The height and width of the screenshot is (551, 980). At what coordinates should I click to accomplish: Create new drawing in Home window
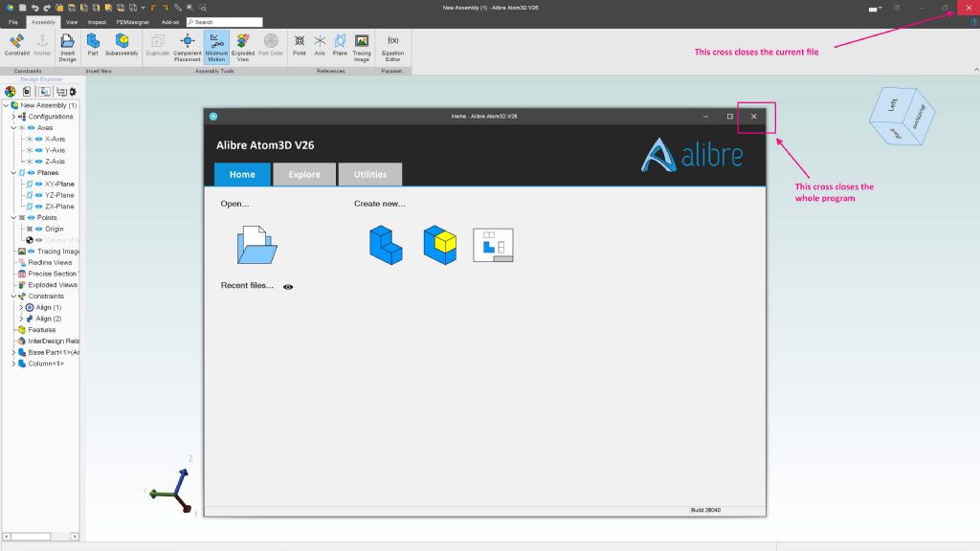[493, 245]
